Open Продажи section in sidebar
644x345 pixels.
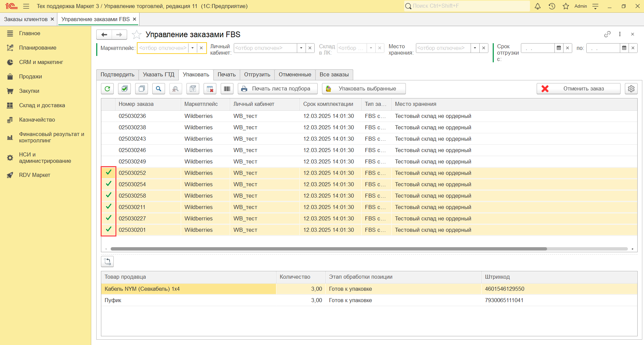[x=31, y=76]
